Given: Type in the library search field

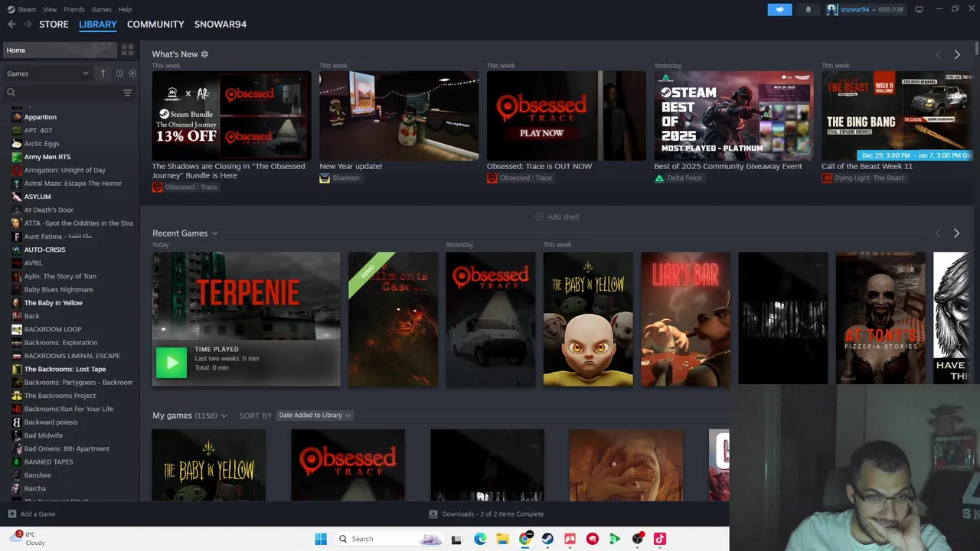Looking at the screenshot, I should tap(69, 93).
